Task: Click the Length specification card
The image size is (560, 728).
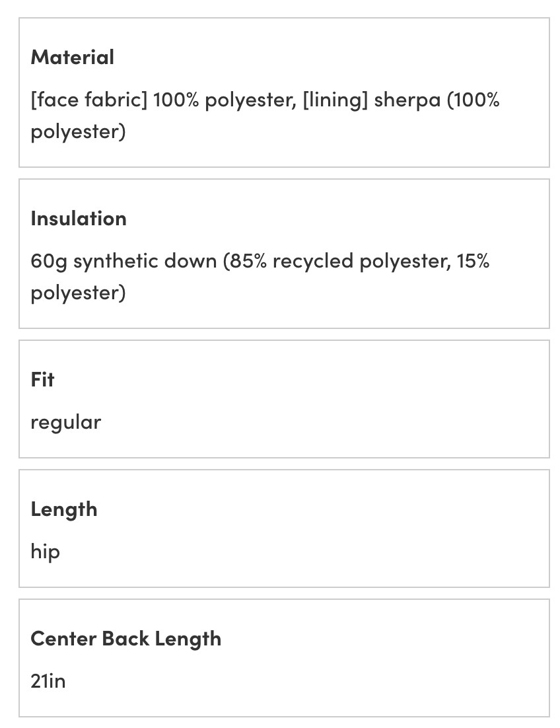Action: click(x=284, y=528)
